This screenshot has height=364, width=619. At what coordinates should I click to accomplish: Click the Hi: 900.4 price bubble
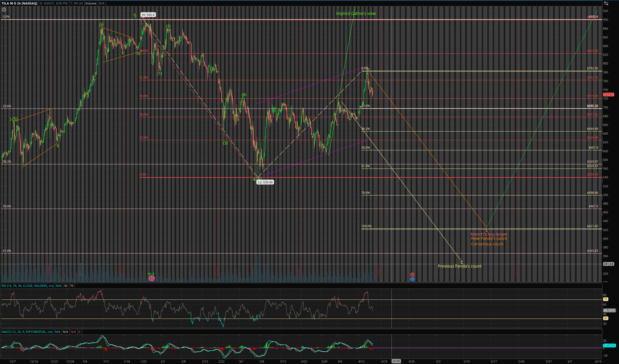click(x=148, y=15)
